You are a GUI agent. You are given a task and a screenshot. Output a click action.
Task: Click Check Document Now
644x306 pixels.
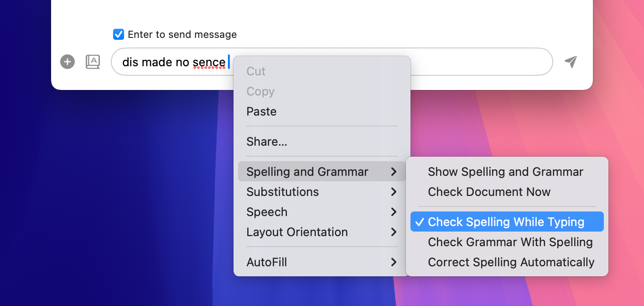[x=489, y=192]
